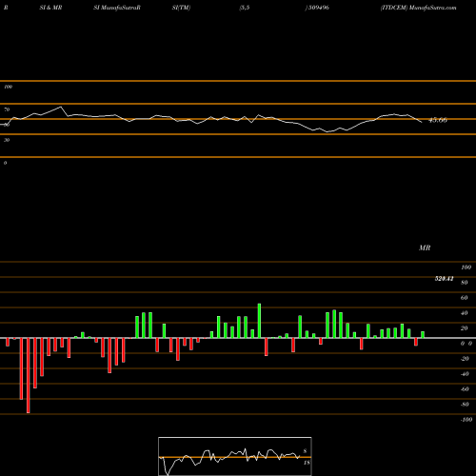The image size is (476, 476).
Task: Click the SI & MR header text
Action: point(50,8)
